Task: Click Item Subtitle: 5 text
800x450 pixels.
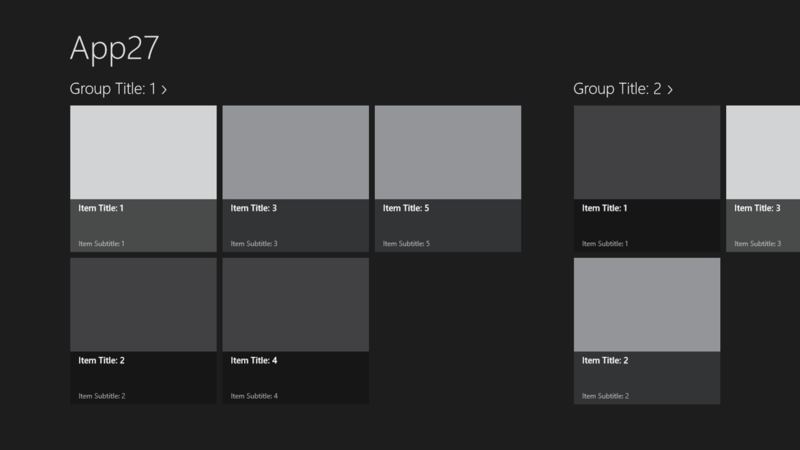Action: (407, 244)
